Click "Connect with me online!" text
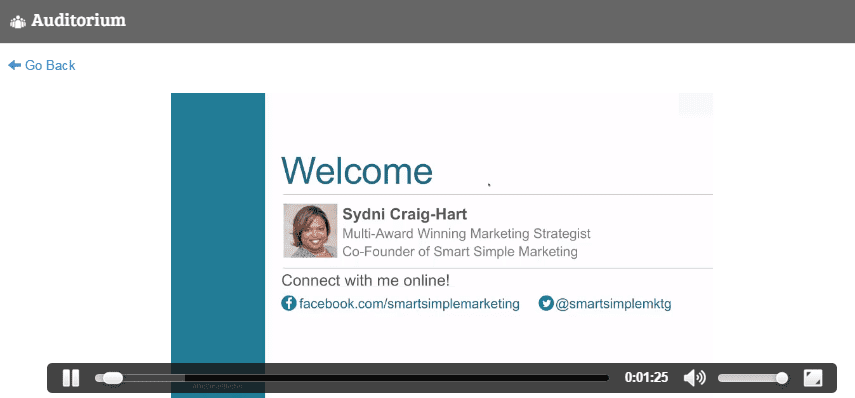This screenshot has height=398, width=855. [x=366, y=281]
